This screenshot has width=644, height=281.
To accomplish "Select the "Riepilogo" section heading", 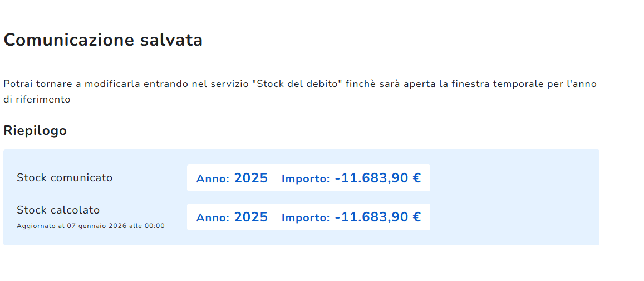I will point(35,130).
